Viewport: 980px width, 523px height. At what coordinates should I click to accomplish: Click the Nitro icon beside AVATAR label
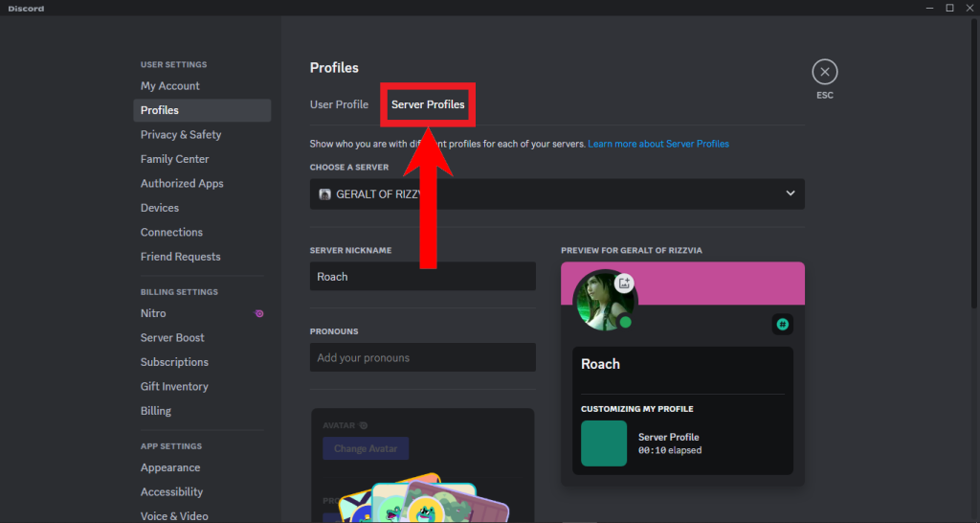[x=363, y=425]
